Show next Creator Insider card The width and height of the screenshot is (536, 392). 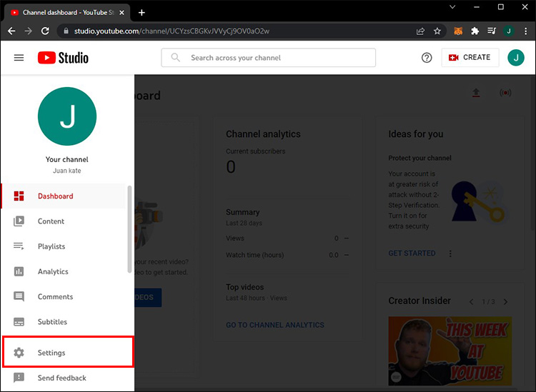tap(505, 301)
